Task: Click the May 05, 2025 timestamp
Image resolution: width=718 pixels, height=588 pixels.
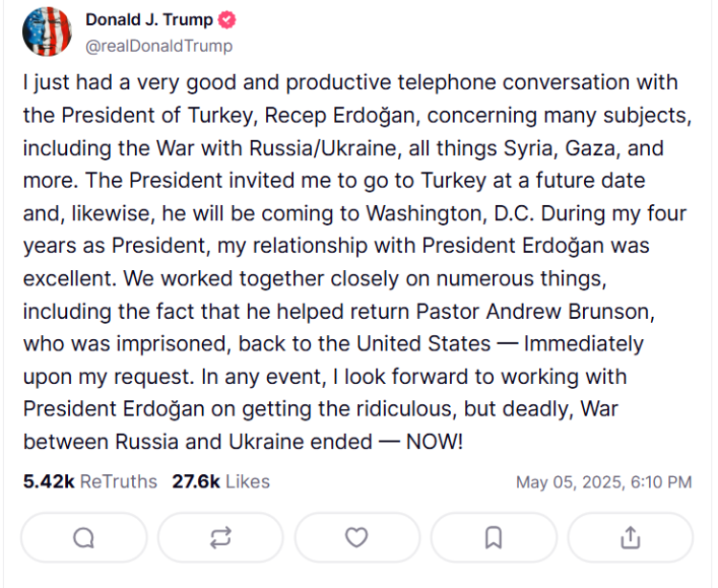Action: point(603,483)
